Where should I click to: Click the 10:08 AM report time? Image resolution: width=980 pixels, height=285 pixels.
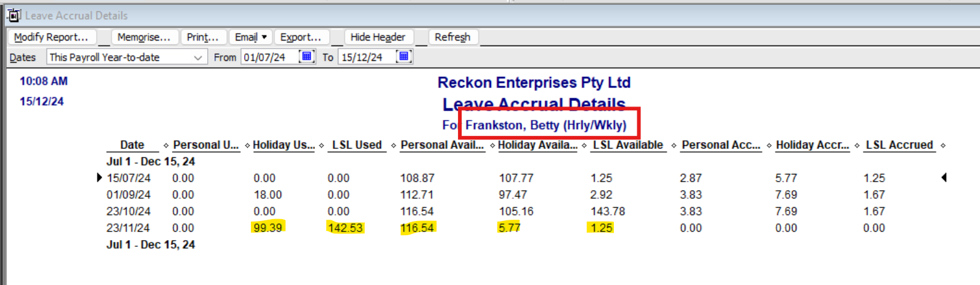click(x=44, y=81)
